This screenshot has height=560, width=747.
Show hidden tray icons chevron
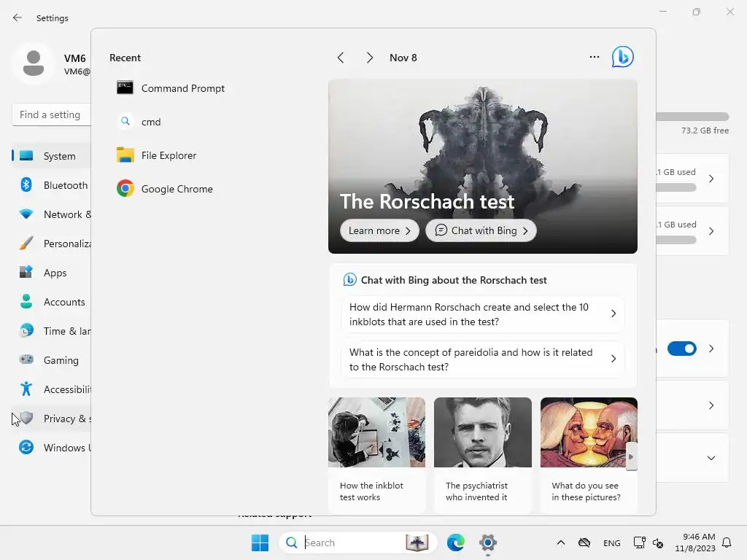[561, 542]
